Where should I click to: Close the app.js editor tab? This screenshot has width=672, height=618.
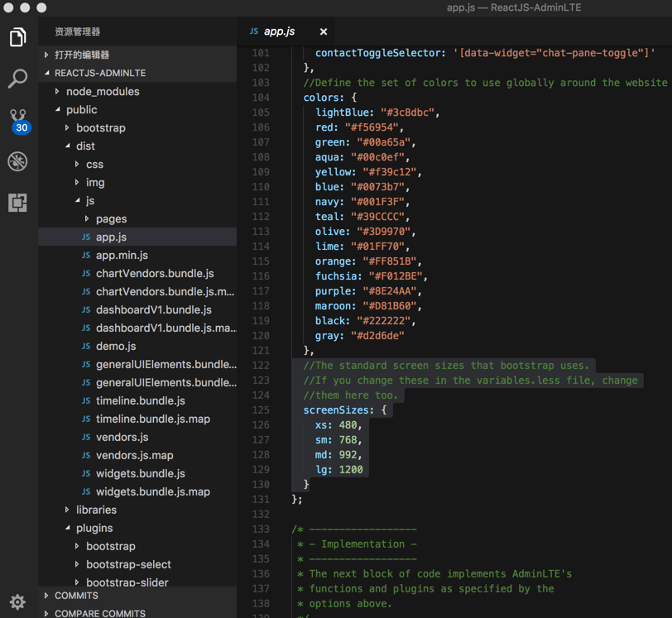[324, 31]
